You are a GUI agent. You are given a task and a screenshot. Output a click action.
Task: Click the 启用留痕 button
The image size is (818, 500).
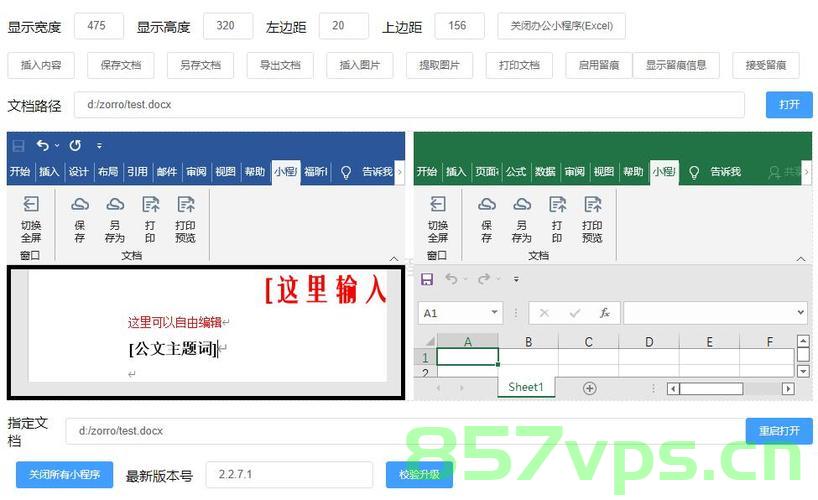[x=599, y=65]
